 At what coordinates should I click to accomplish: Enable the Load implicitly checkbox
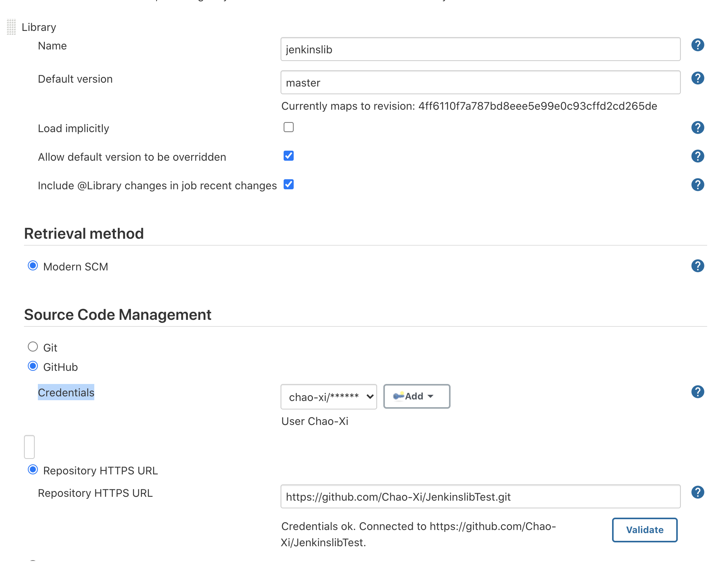click(x=289, y=127)
